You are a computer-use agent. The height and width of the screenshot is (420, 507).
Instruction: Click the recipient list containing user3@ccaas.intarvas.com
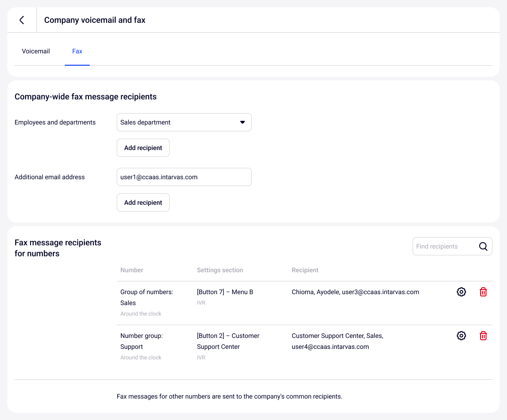click(x=355, y=292)
